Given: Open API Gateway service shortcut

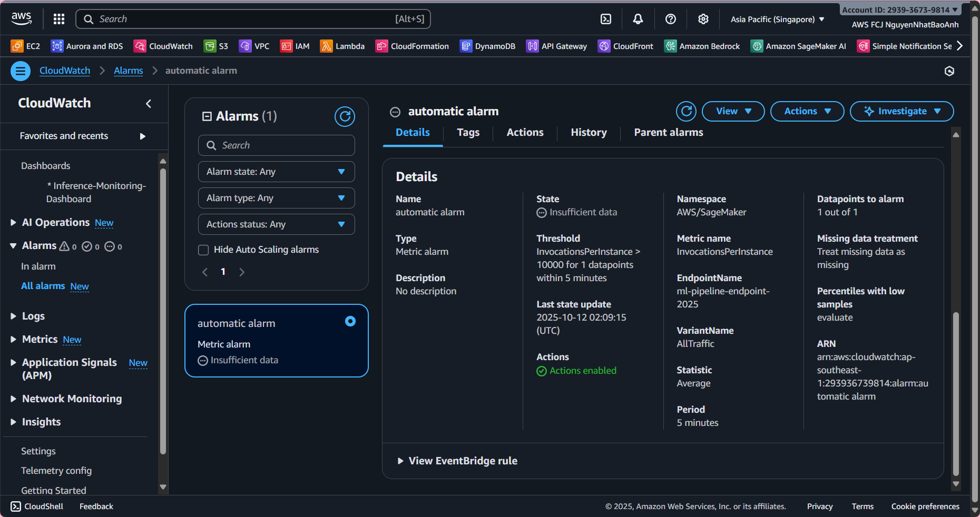Looking at the screenshot, I should pos(556,46).
